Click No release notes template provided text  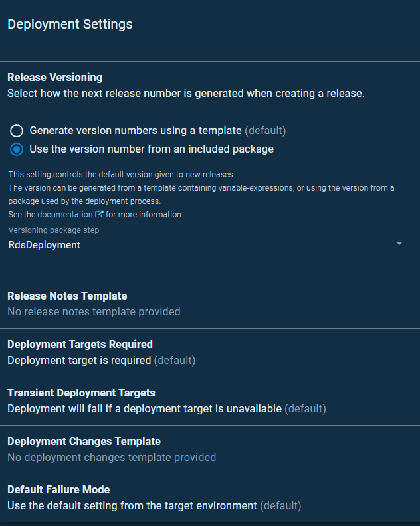[x=94, y=312]
